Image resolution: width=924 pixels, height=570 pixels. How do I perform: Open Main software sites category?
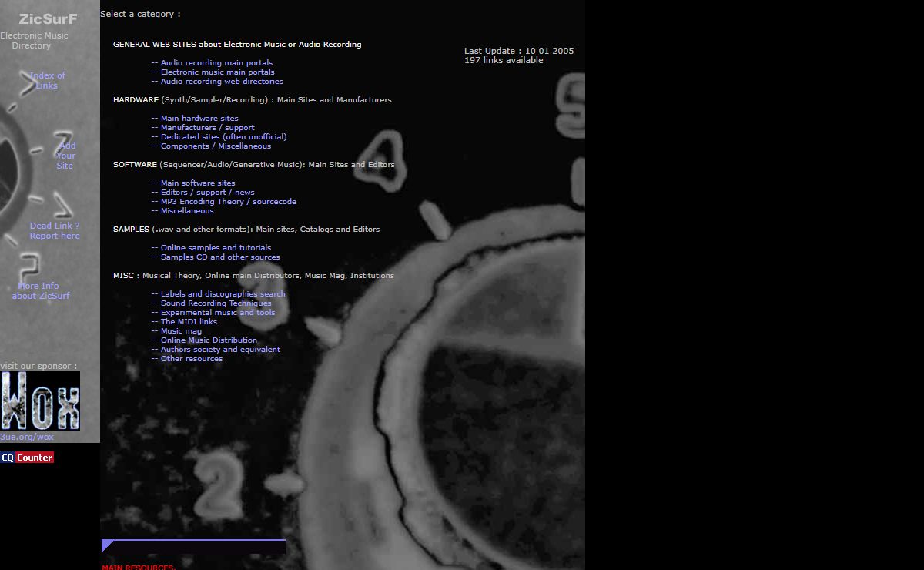(x=198, y=183)
